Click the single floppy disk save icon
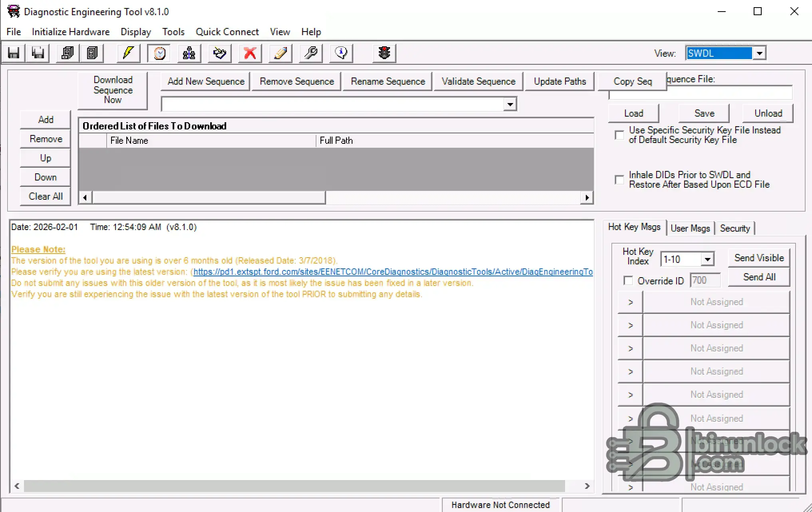The width and height of the screenshot is (812, 512). pos(14,53)
